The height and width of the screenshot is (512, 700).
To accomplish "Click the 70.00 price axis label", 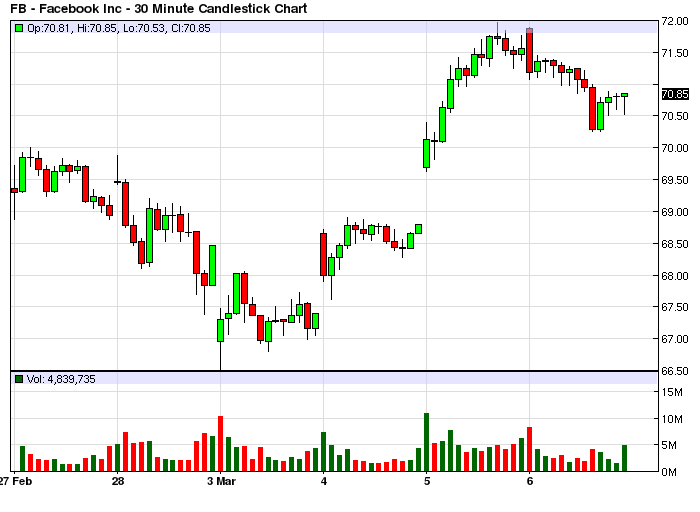I will pos(675,148).
